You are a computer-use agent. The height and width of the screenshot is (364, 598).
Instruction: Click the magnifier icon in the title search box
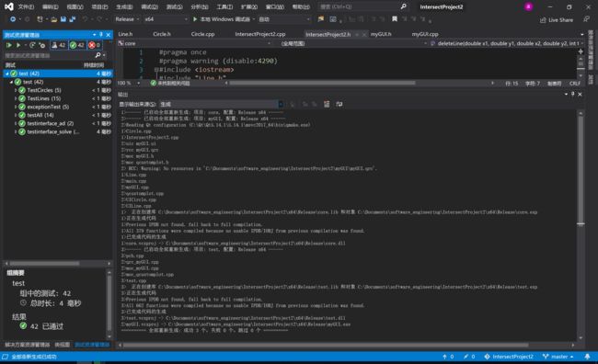click(x=403, y=6)
